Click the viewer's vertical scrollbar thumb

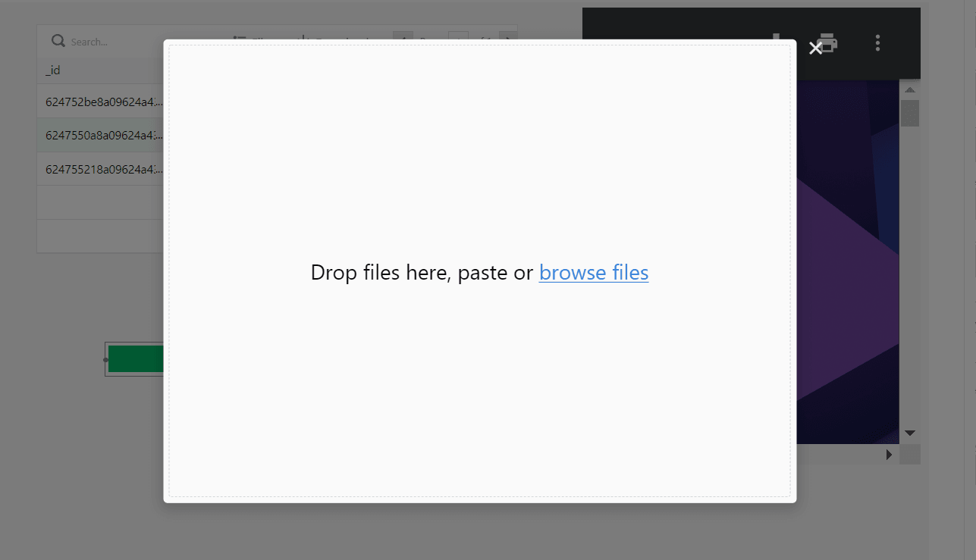coord(910,113)
